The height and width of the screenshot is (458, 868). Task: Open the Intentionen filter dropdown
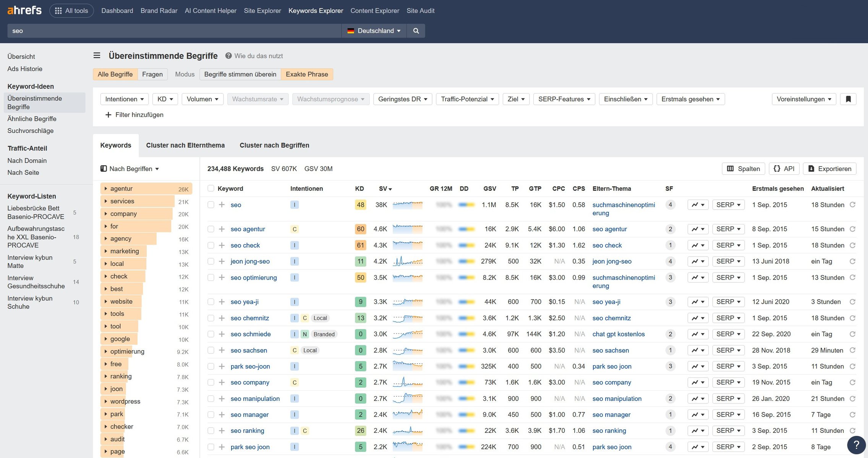[x=125, y=99]
